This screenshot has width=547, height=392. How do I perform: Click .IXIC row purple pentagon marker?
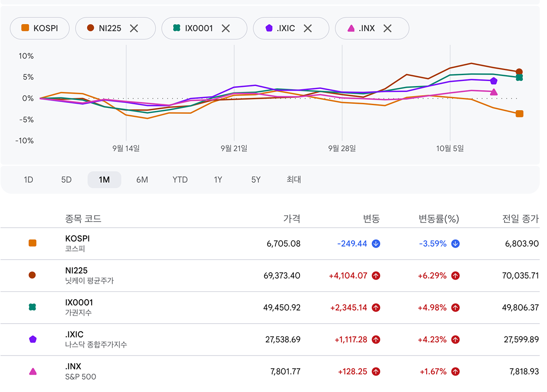point(32,339)
